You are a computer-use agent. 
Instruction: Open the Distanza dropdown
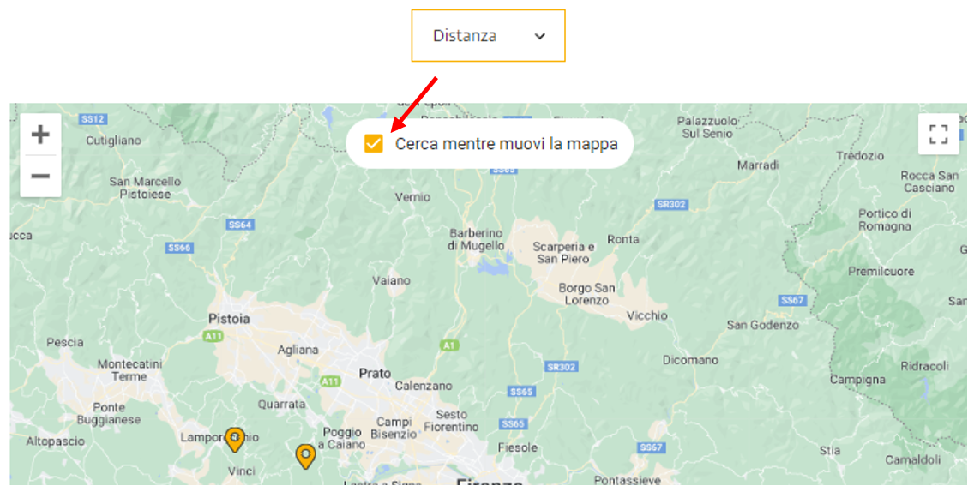coord(488,36)
